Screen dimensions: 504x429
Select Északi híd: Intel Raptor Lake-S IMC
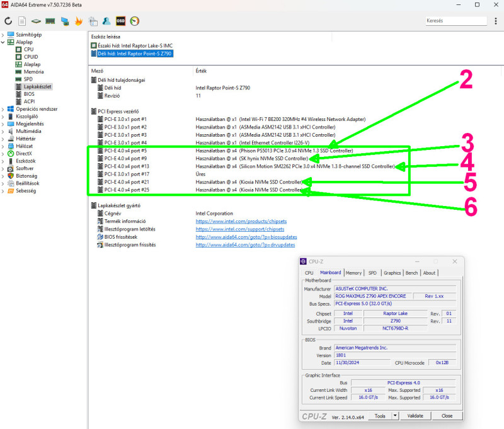(132, 45)
